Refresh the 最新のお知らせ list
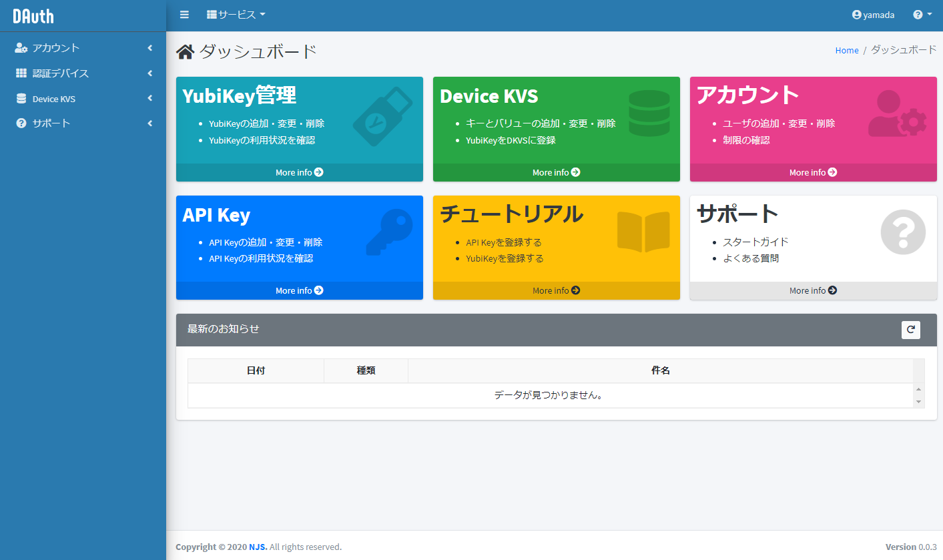943x560 pixels. point(910,330)
